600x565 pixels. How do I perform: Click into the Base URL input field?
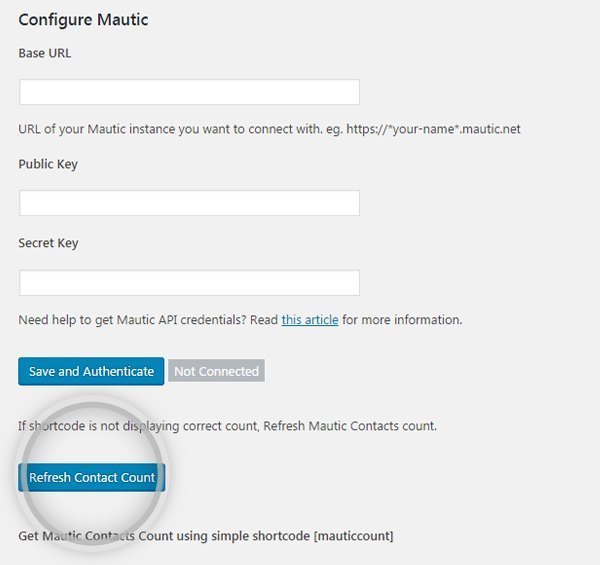tap(189, 92)
